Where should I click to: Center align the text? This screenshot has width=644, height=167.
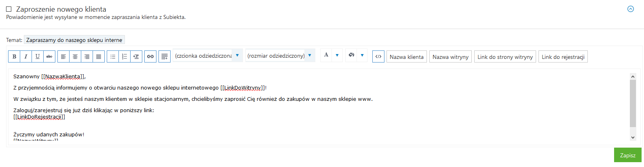[x=75, y=56]
